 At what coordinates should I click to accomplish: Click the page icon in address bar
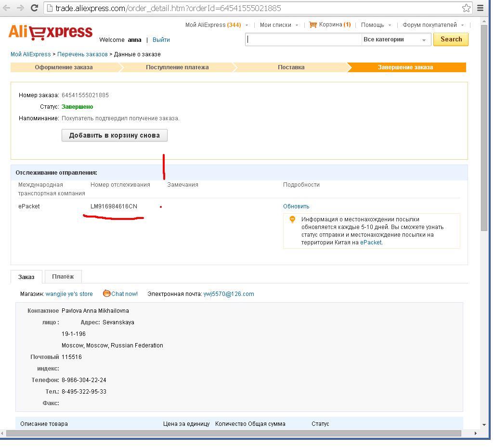coord(50,8)
